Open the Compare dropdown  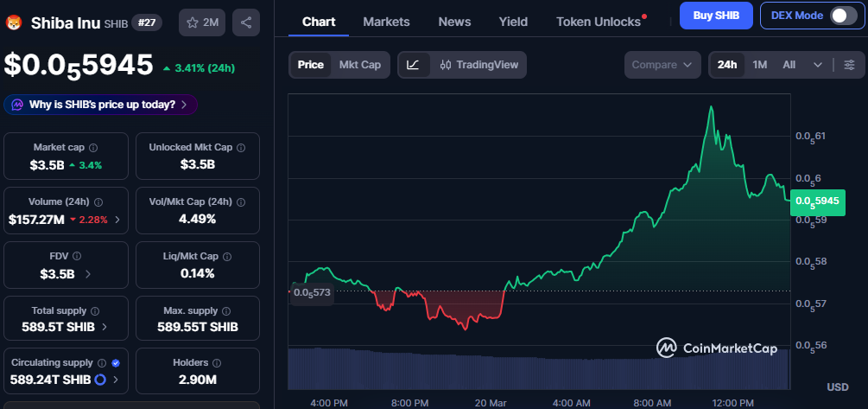click(x=662, y=65)
